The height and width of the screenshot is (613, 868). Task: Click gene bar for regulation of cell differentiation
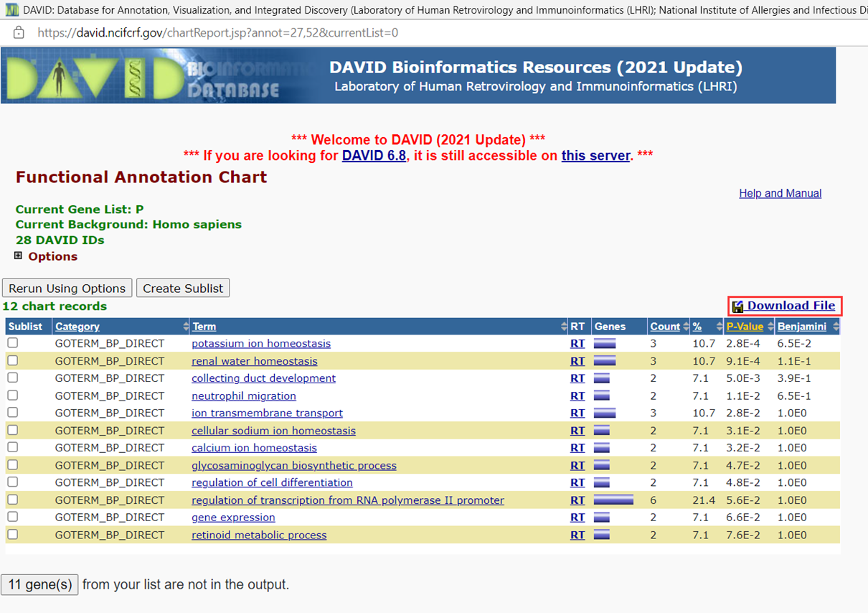tap(601, 483)
